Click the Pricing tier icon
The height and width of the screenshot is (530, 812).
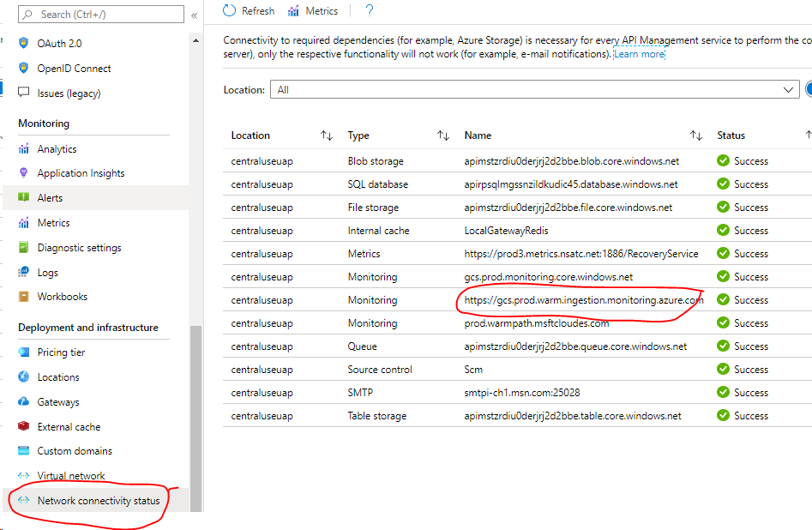click(23, 352)
